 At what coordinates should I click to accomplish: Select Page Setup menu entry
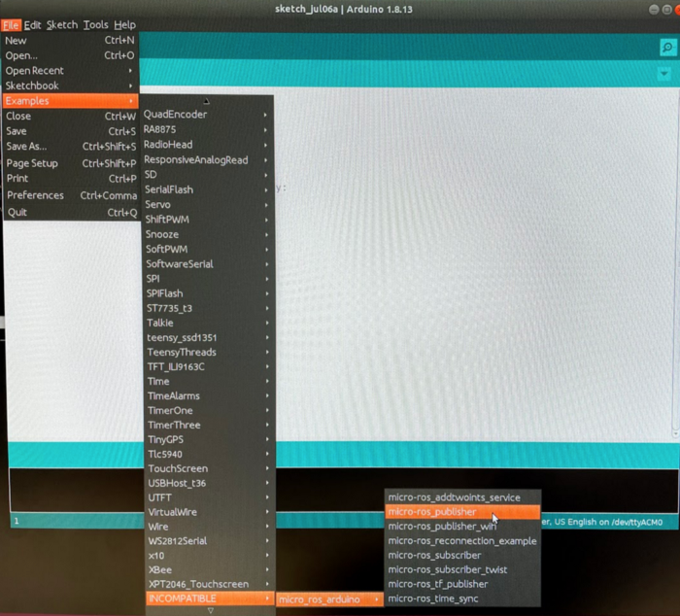(32, 164)
